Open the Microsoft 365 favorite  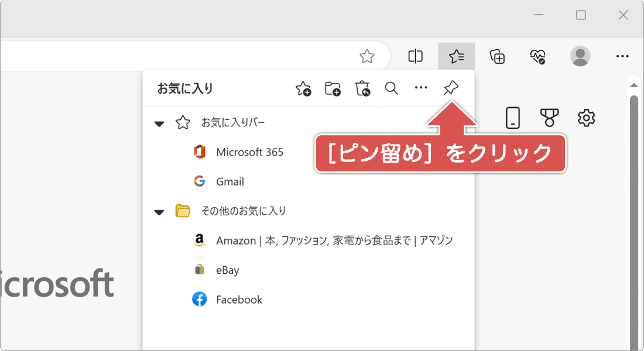(249, 152)
